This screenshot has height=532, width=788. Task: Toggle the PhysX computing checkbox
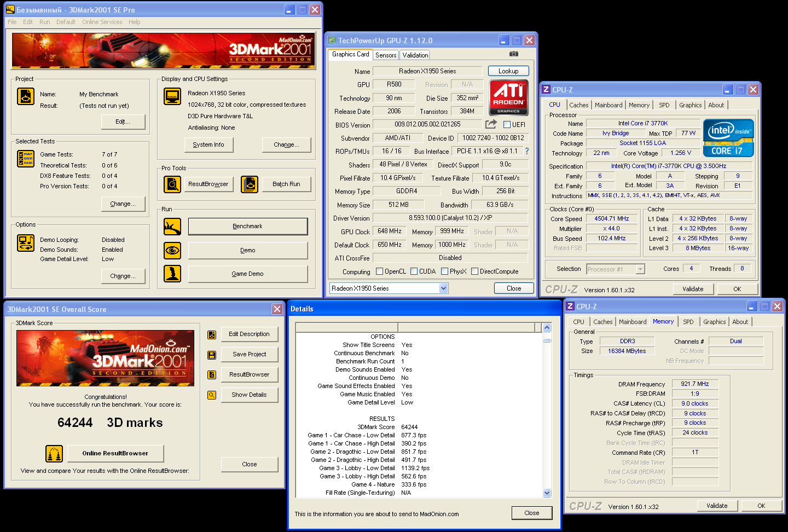444,271
